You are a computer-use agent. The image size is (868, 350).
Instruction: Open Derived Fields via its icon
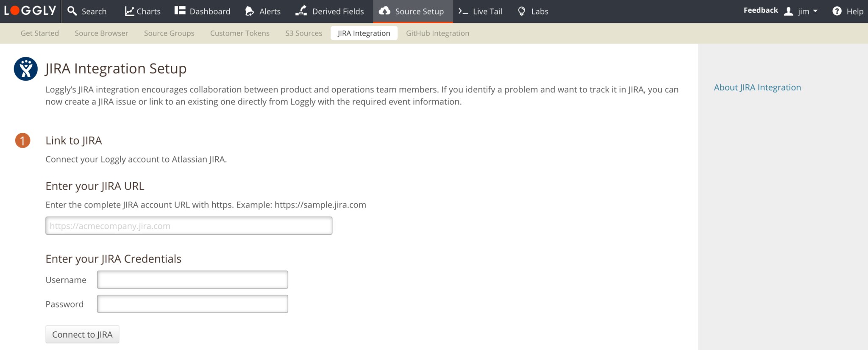[x=301, y=11]
